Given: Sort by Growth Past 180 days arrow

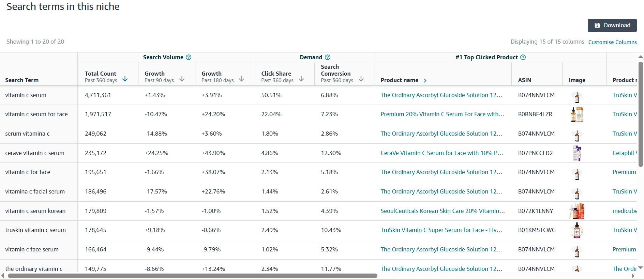Looking at the screenshot, I should (241, 79).
